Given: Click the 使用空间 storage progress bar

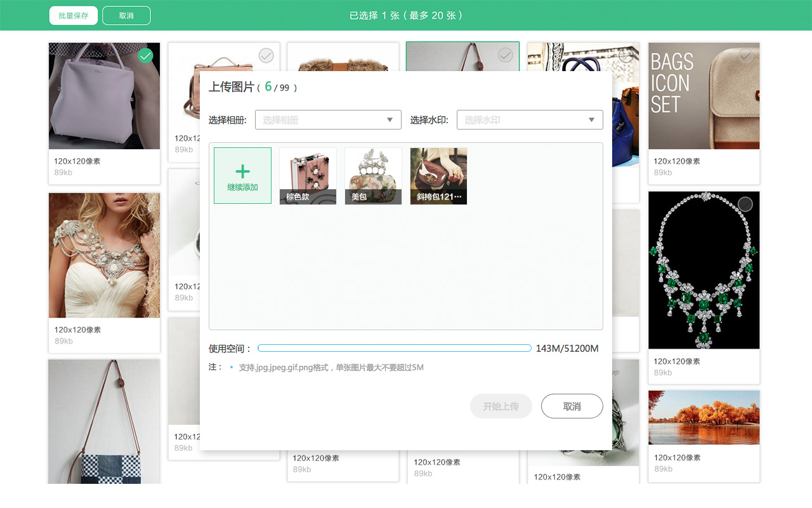Looking at the screenshot, I should click(395, 347).
